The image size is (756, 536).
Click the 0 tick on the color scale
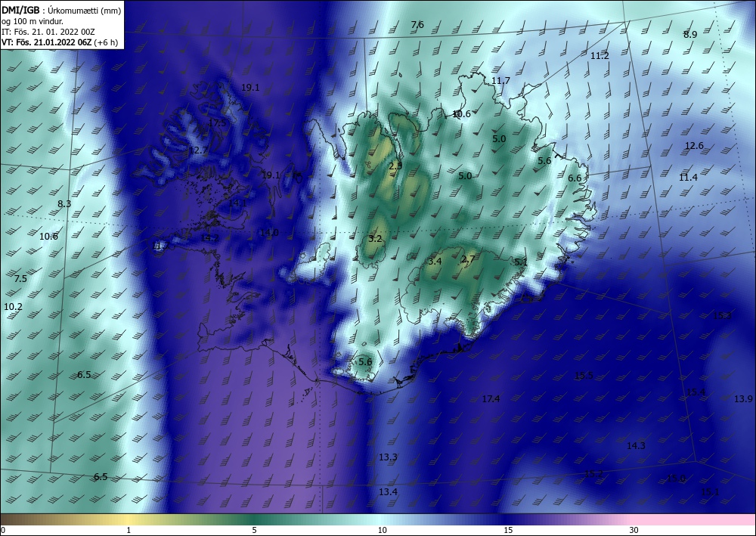(3, 530)
